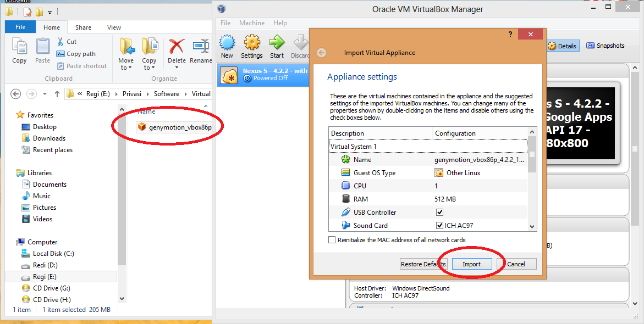
Task: Open Recent places in sidebar
Action: point(47,150)
